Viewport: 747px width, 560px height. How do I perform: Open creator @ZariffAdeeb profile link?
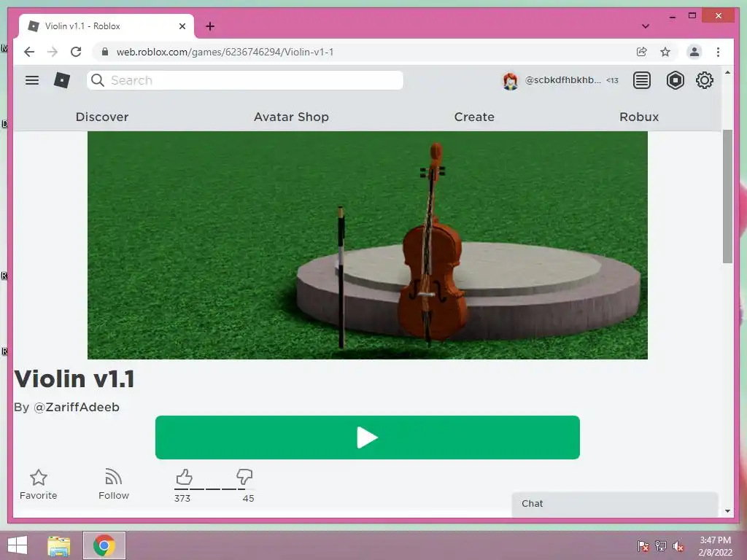tap(76, 407)
